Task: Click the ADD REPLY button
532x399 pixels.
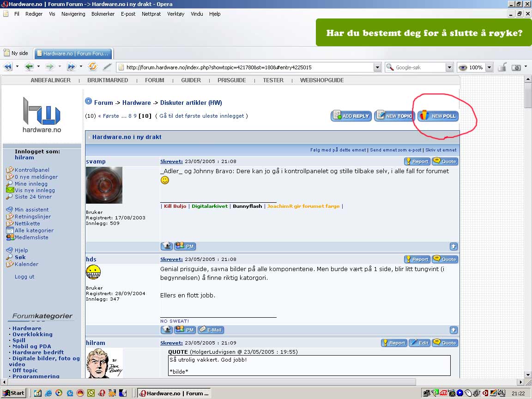Action: pos(351,116)
